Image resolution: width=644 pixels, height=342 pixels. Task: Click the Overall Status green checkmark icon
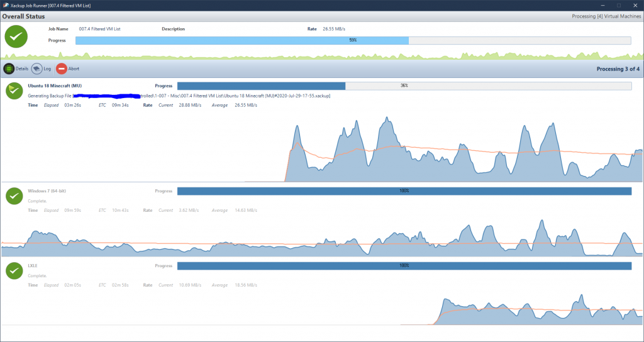(16, 36)
